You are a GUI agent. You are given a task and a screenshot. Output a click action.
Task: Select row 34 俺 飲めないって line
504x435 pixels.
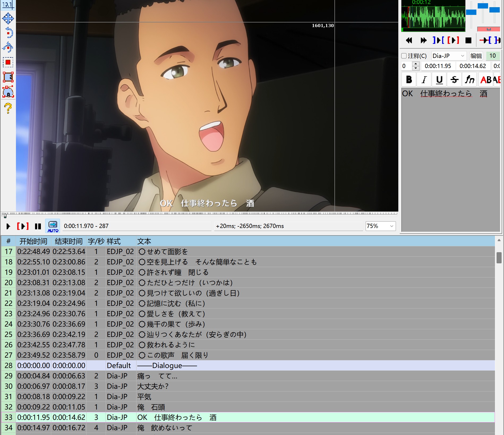coord(248,428)
